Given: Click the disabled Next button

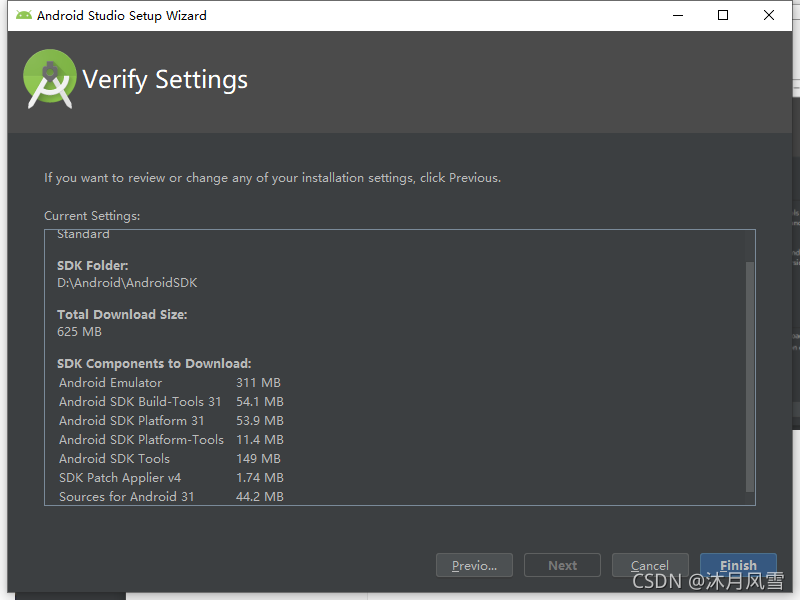Looking at the screenshot, I should point(562,565).
